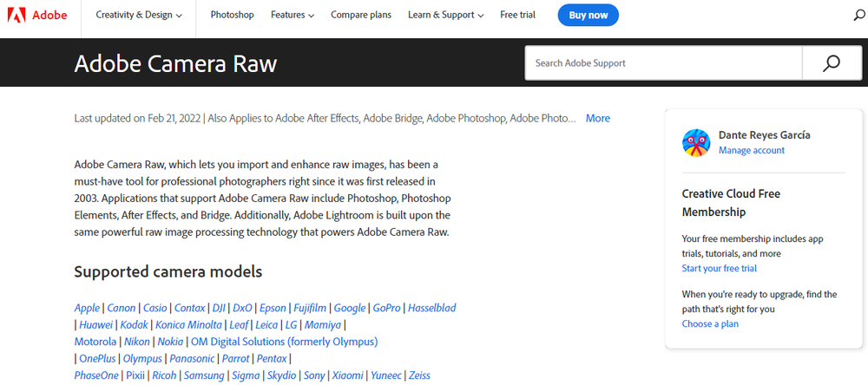Open the Start your free trial link
Viewport: 868px width, 385px height.
coord(719,268)
